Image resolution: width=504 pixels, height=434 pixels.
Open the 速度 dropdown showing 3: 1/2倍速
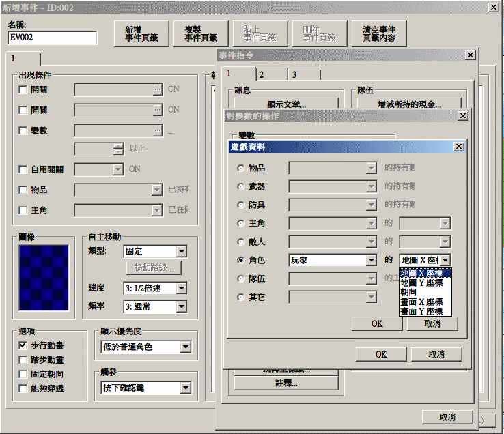pyautogui.click(x=155, y=288)
